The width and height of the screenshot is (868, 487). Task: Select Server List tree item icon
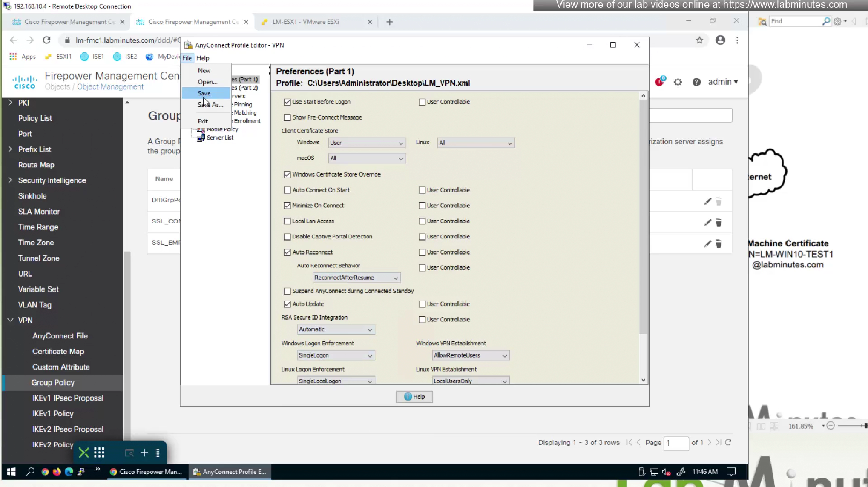(201, 138)
